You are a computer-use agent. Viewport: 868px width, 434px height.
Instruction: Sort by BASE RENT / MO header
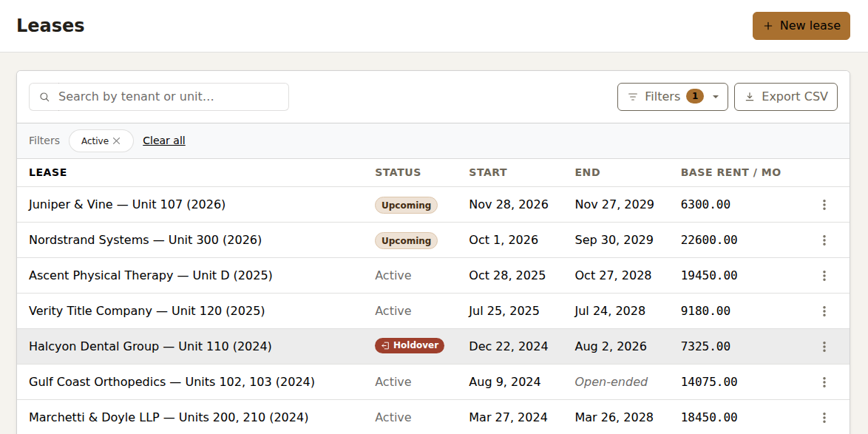tap(730, 173)
